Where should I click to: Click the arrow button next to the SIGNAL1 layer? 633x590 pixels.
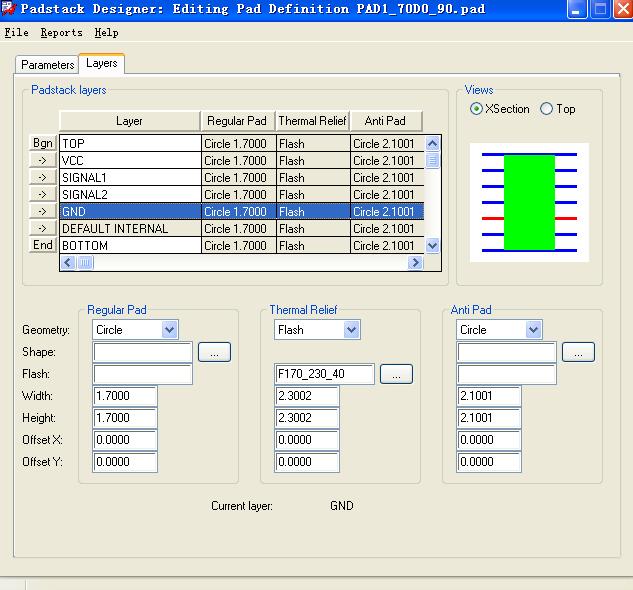[x=42, y=178]
